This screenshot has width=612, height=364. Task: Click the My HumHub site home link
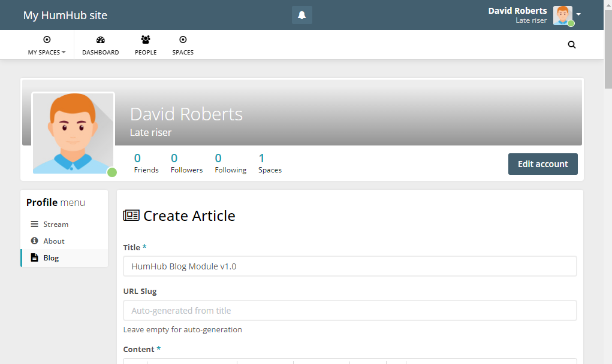click(x=65, y=15)
